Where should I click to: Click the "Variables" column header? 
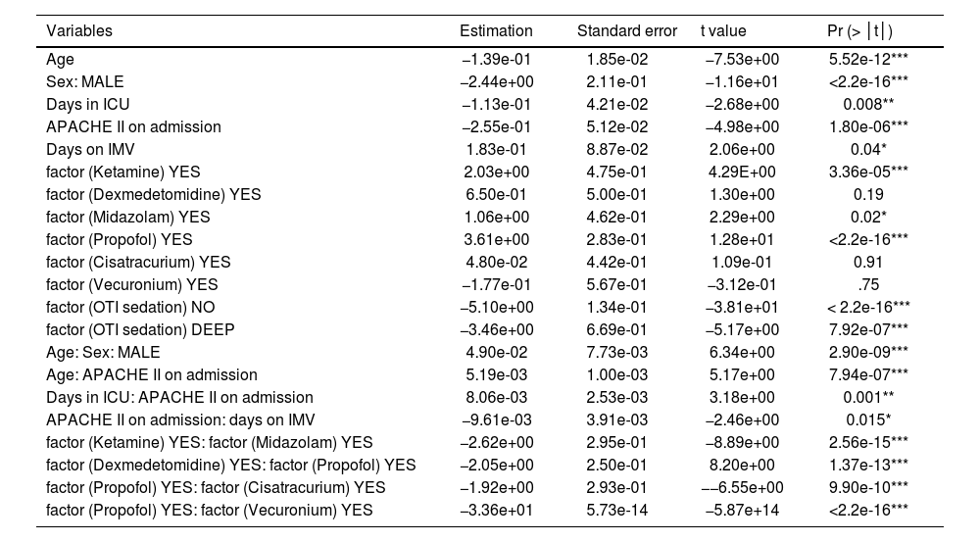tap(79, 30)
